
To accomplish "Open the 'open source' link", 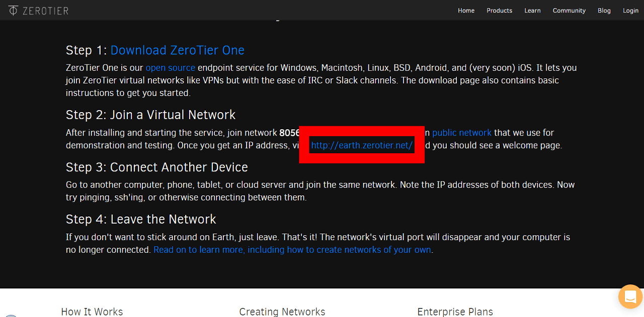I will tap(171, 67).
